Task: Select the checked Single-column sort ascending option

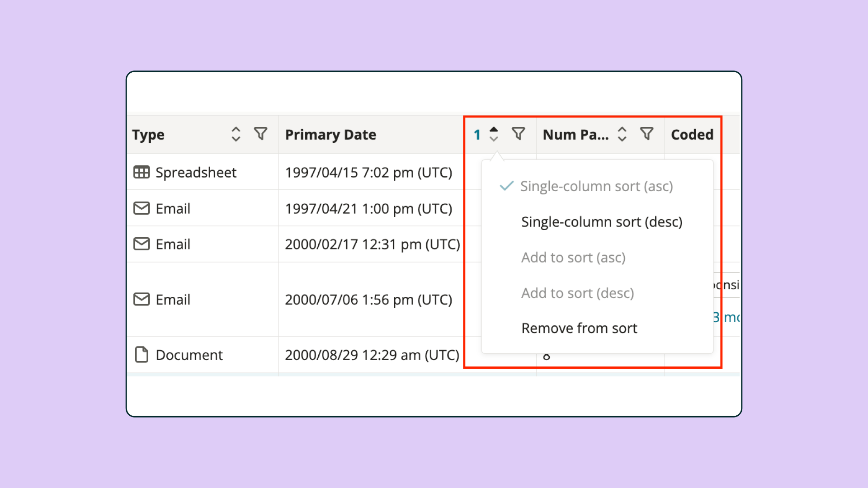Action: coord(597,186)
